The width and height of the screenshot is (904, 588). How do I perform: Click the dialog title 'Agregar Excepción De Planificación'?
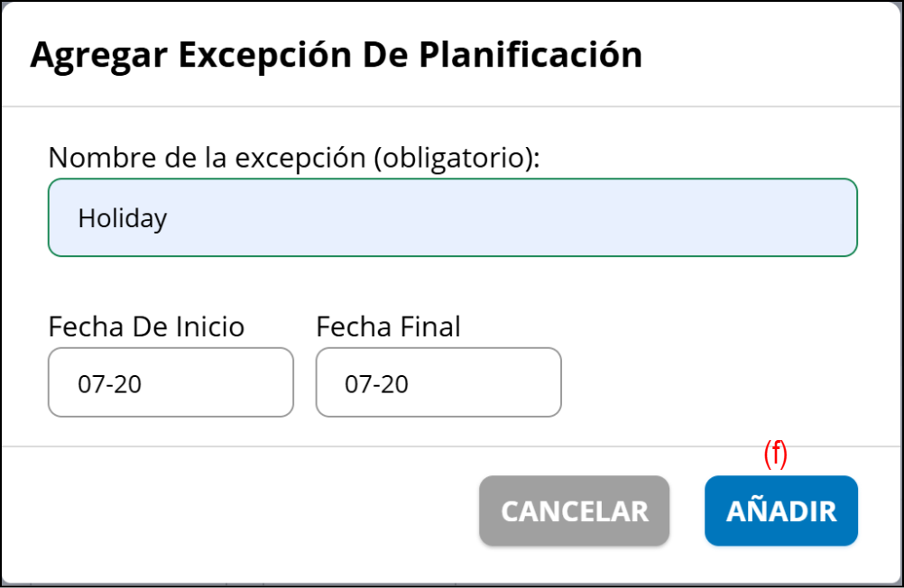336,55
